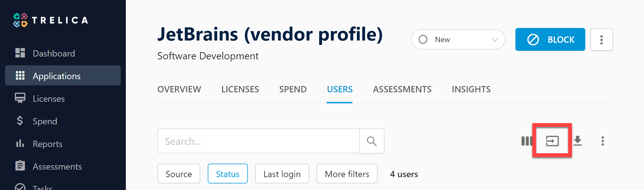This screenshot has height=190, width=644.
Task: Click the magnifier search button
Action: pyautogui.click(x=372, y=141)
